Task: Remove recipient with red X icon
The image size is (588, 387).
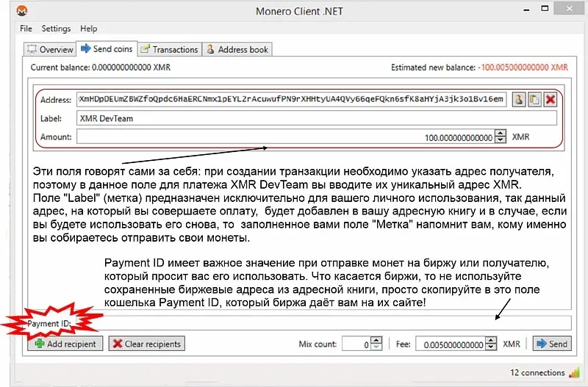Action: [x=550, y=100]
